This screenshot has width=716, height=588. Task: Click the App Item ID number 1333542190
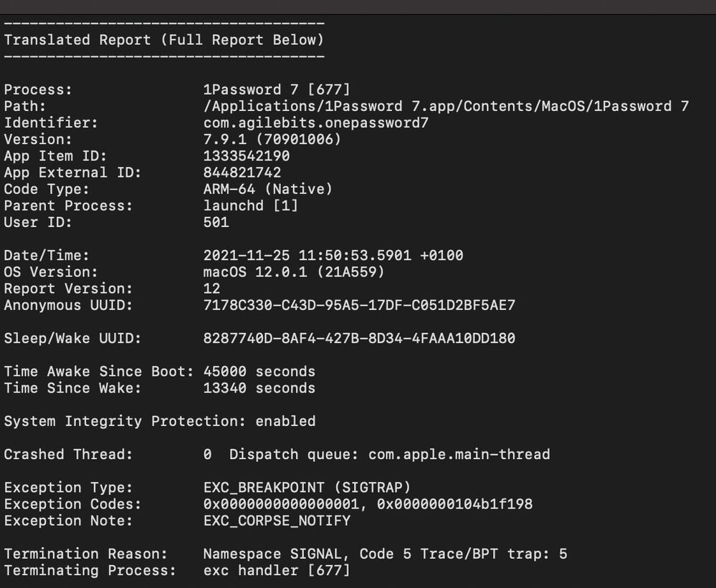click(x=247, y=155)
